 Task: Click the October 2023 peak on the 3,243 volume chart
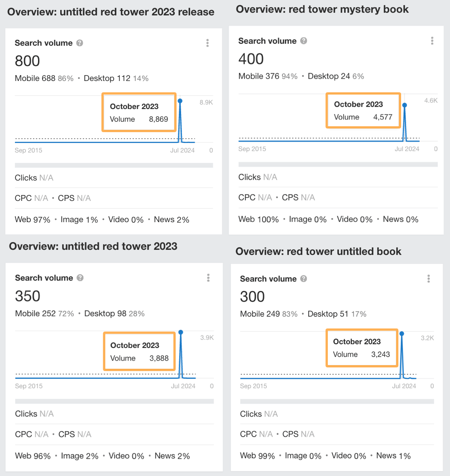pyautogui.click(x=401, y=333)
